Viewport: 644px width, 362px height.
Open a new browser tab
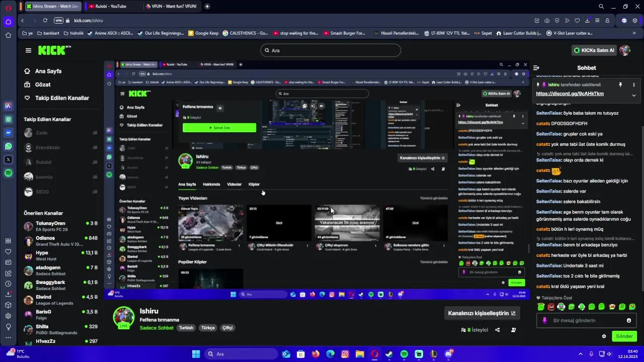pos(207,6)
